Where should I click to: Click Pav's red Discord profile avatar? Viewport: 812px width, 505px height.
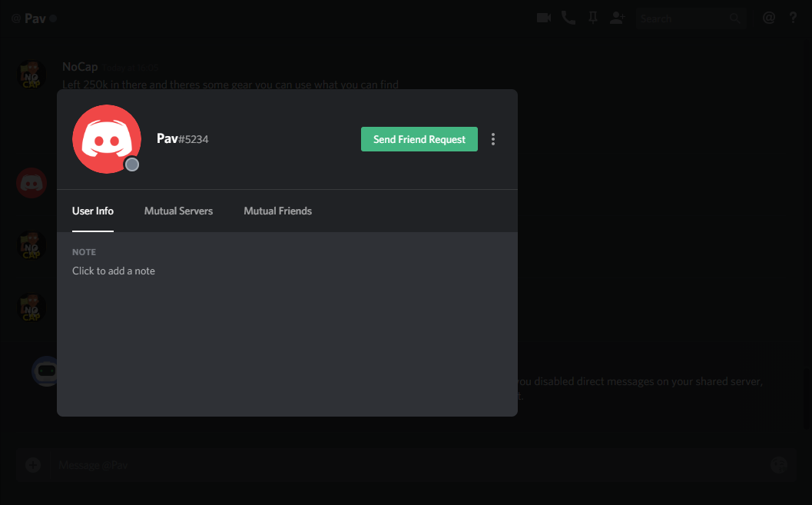(107, 139)
